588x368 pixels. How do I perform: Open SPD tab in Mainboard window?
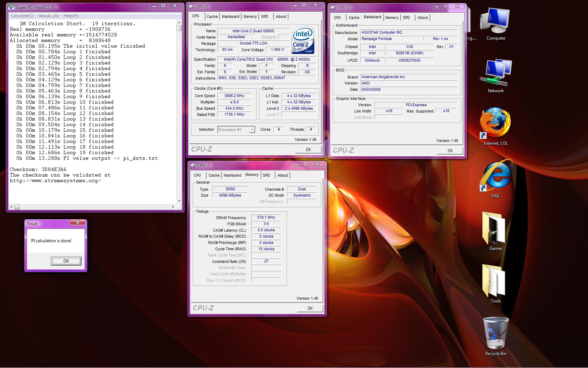(406, 18)
